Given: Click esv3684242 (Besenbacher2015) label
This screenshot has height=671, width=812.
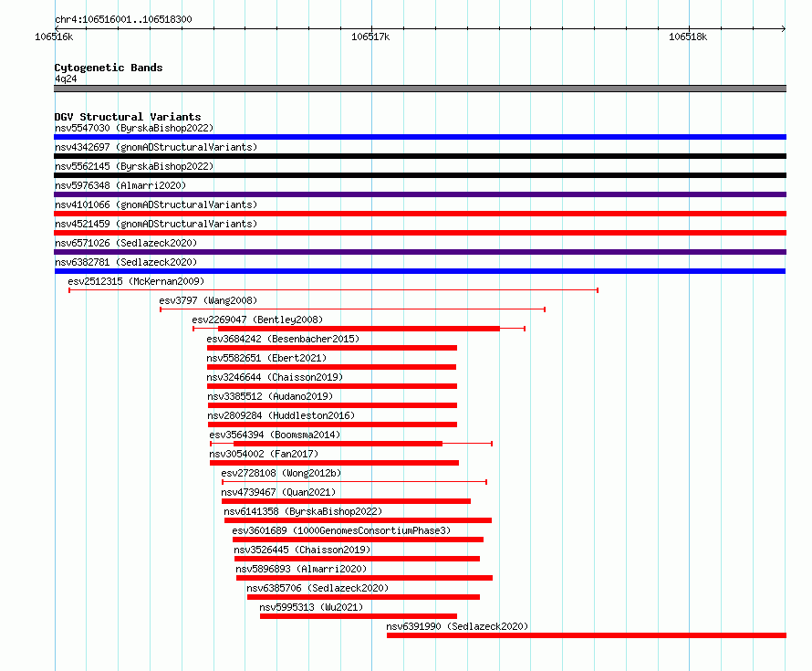Looking at the screenshot, I should [283, 339].
